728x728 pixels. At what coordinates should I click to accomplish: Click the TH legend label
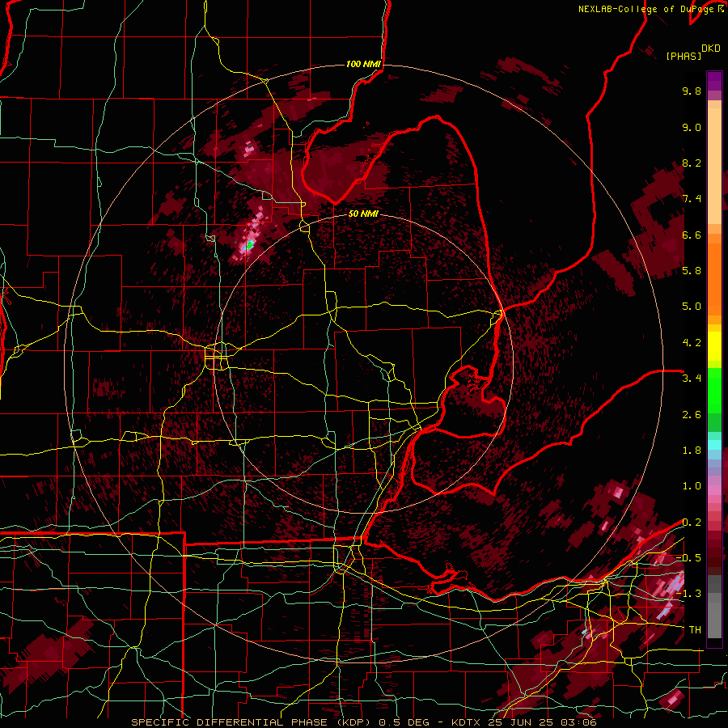click(x=695, y=630)
